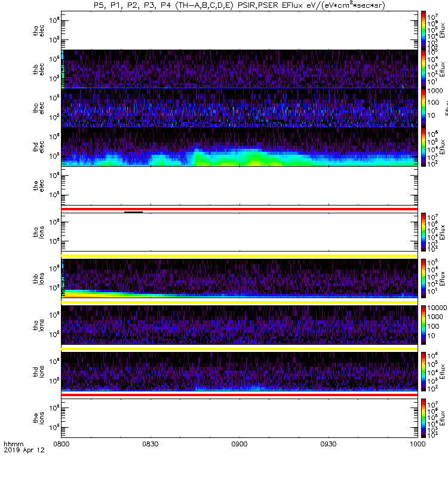Click the thc elec color scale bar
The image size is (448, 478).
click(x=424, y=108)
